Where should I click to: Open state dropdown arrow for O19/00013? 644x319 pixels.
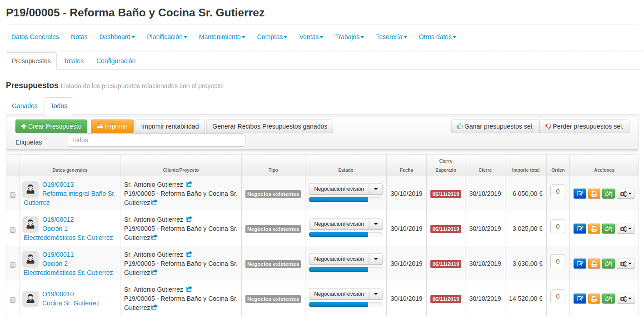click(x=375, y=189)
